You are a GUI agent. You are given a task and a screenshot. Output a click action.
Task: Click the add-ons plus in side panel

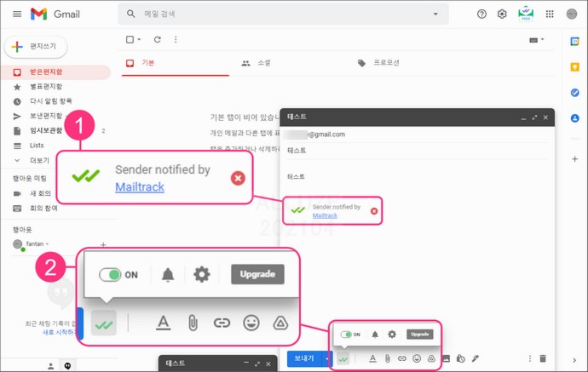pos(574,159)
